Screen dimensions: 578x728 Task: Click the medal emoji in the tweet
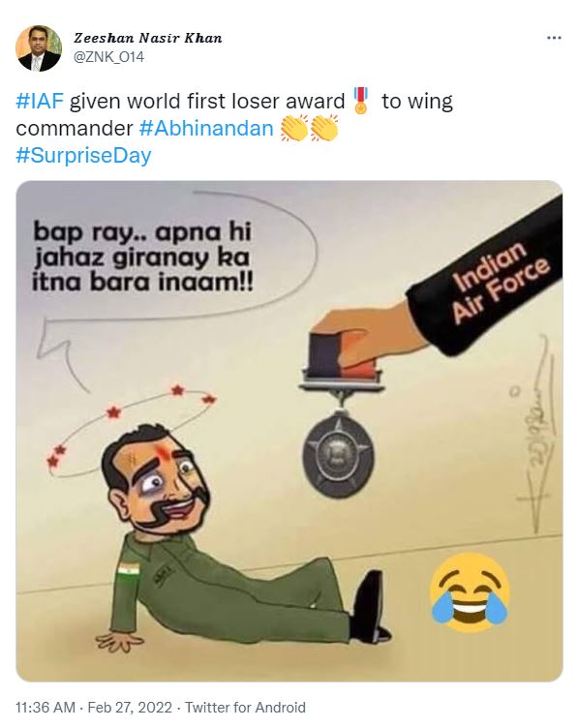pyautogui.click(x=361, y=101)
